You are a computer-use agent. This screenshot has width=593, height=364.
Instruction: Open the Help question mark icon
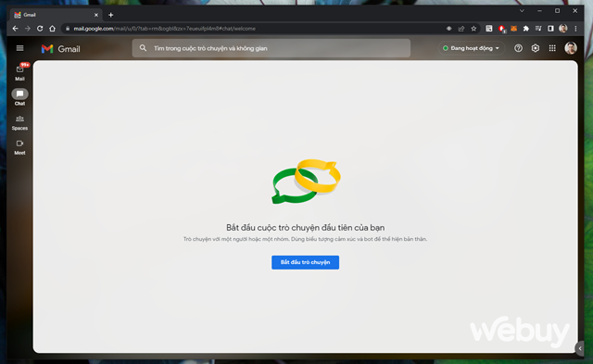[x=518, y=48]
